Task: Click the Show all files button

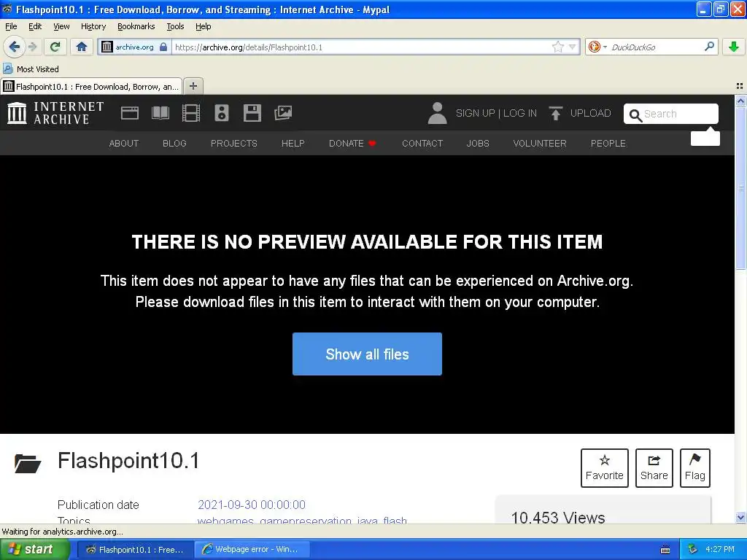Action: pos(367,354)
